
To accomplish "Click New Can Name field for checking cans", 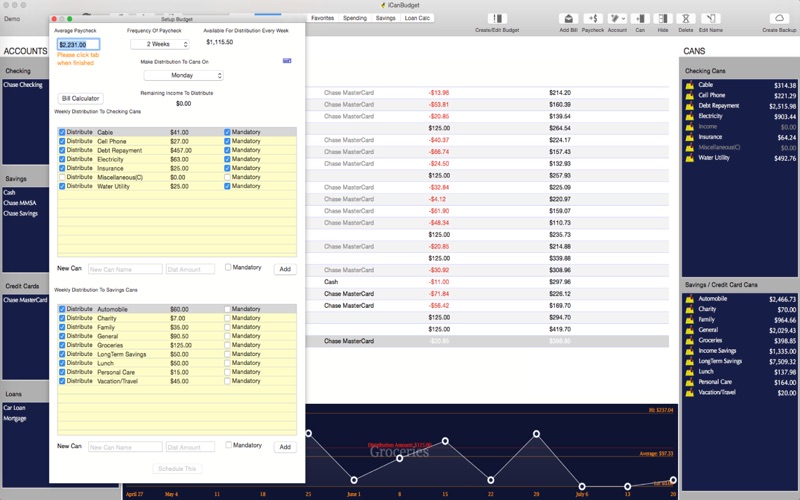I will pos(125,269).
